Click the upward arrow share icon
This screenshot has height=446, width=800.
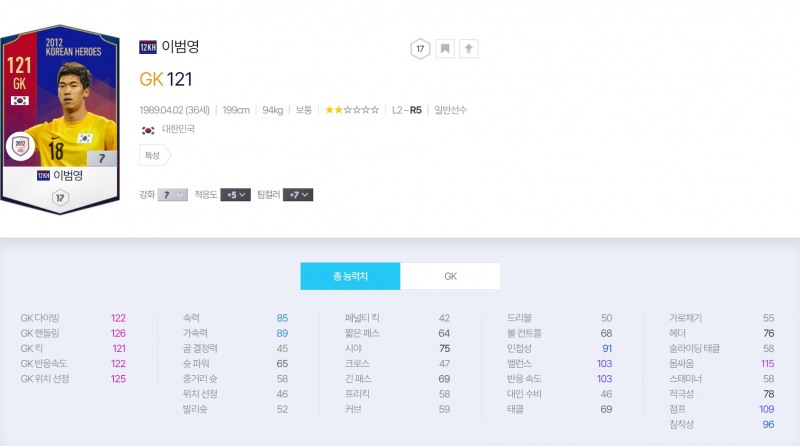click(x=468, y=49)
